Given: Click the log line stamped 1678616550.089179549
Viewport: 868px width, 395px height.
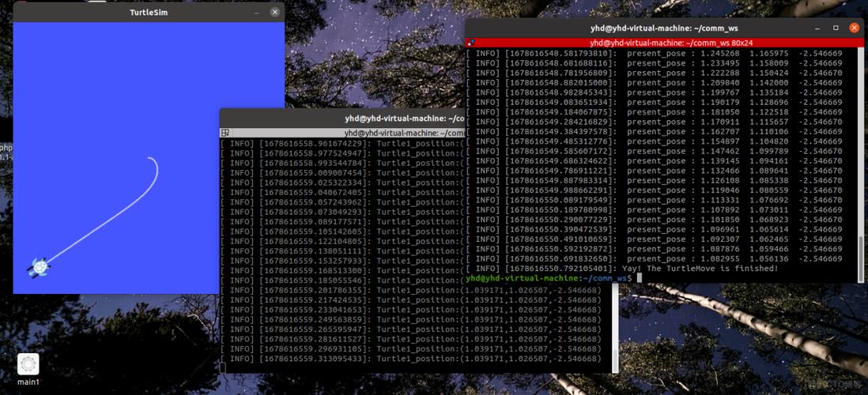Looking at the screenshot, I should tap(655, 200).
